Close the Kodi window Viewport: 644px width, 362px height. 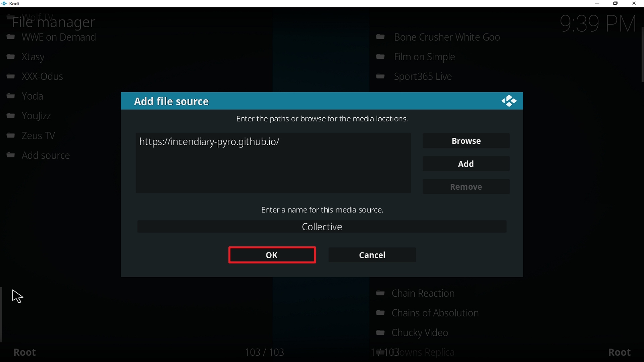[x=634, y=3]
